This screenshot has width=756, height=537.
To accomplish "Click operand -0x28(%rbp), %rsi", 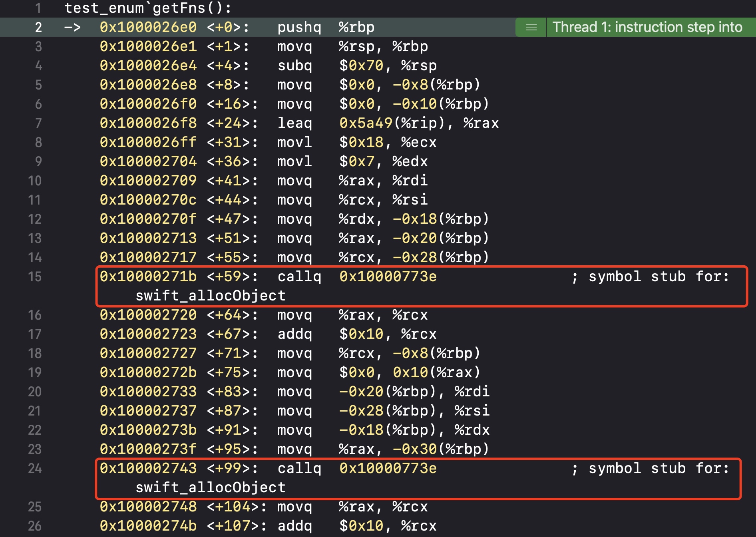I will click(x=414, y=411).
